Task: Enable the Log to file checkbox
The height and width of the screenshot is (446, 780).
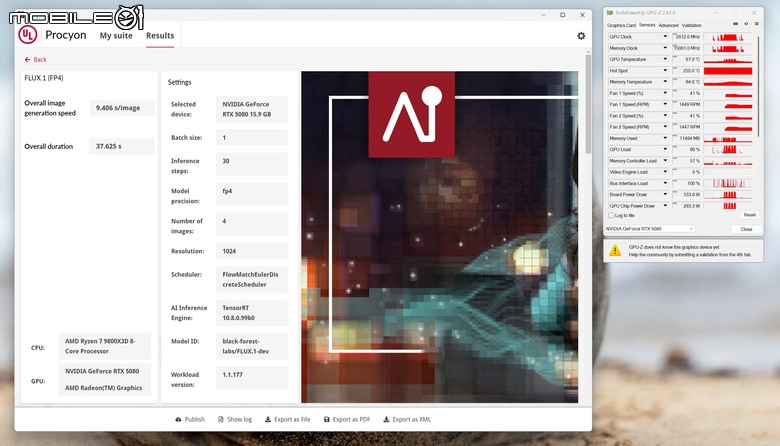Action: click(x=611, y=215)
